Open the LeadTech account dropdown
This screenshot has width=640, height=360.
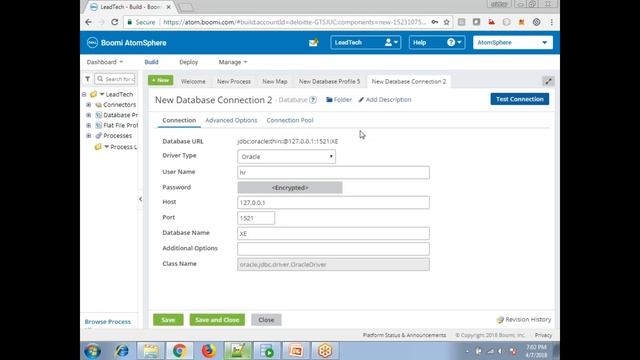(x=366, y=42)
